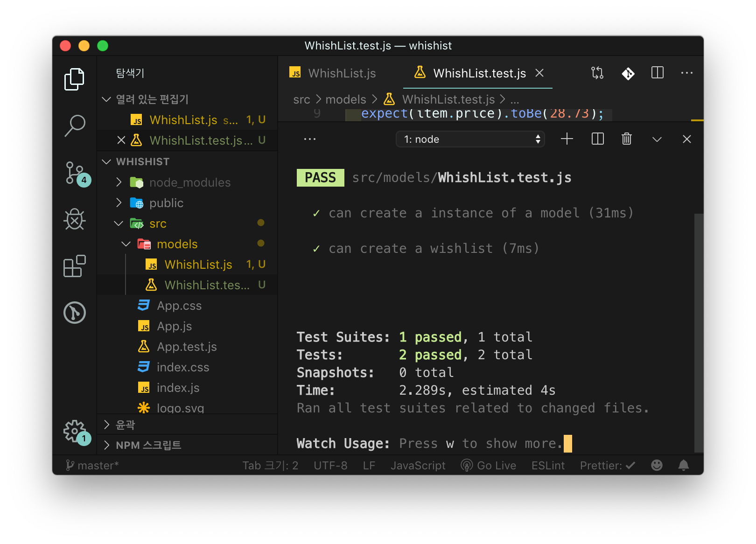Kill the terminal with trash icon

pyautogui.click(x=627, y=139)
